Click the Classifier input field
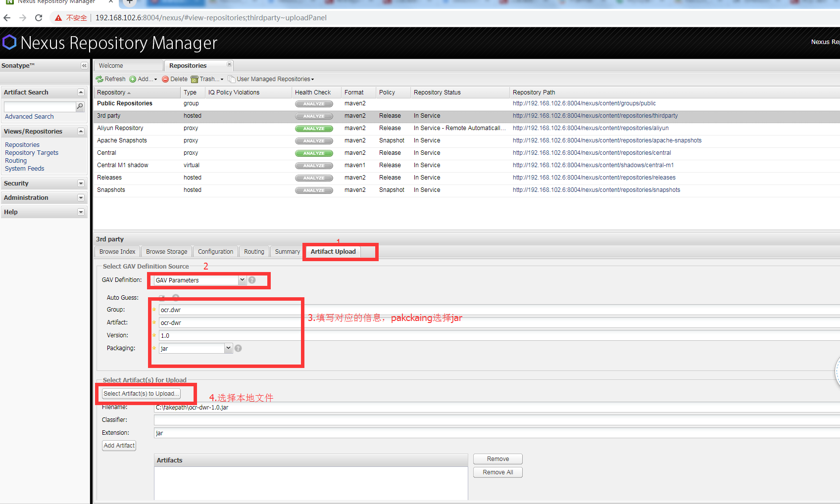This screenshot has height=504, width=840. click(497, 420)
